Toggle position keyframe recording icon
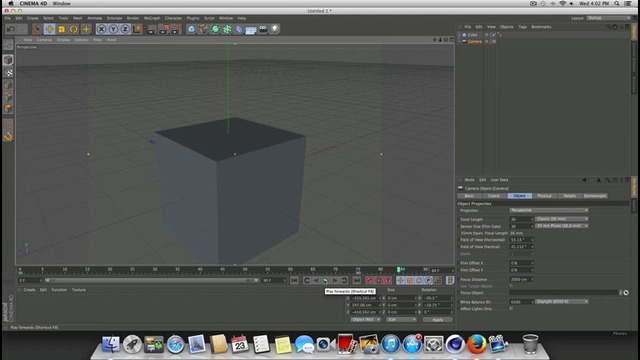The image size is (640, 360). [x=401, y=280]
